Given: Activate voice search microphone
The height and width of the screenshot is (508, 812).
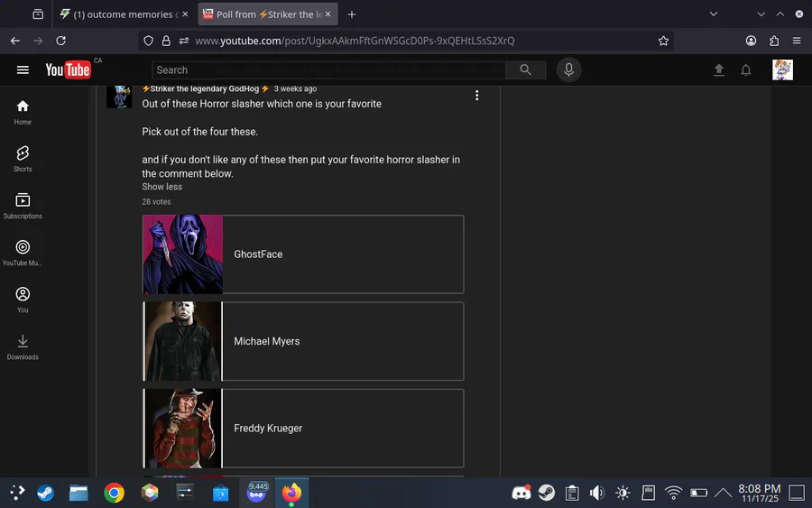Looking at the screenshot, I should pos(568,69).
